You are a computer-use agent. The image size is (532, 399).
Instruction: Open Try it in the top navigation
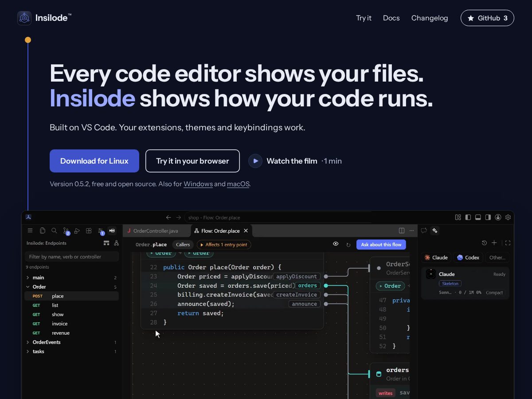[364, 18]
